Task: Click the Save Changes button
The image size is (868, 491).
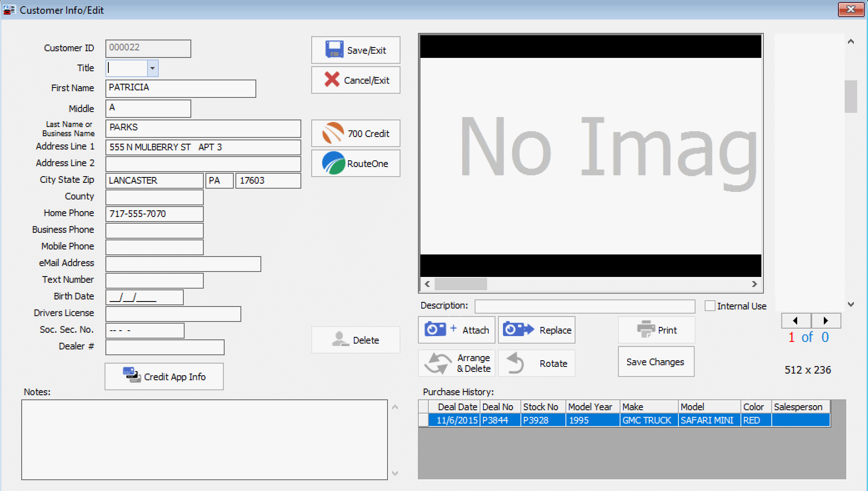Action: click(x=655, y=361)
